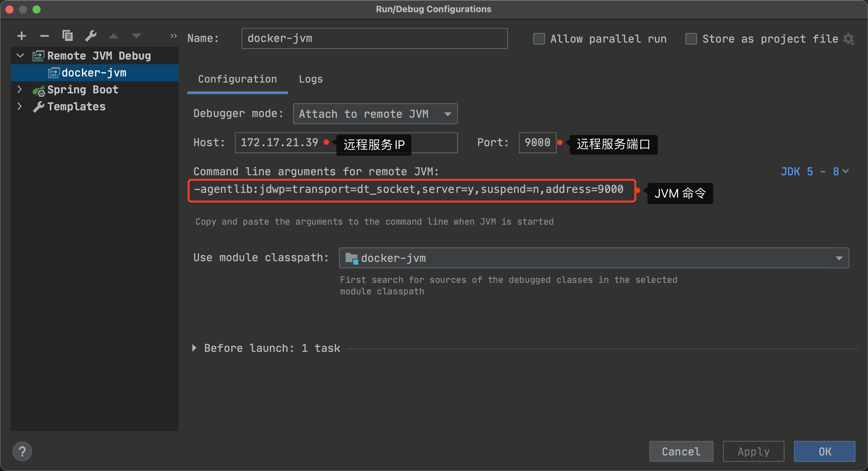The height and width of the screenshot is (471, 868).
Task: Expand the Before launch section
Action: point(194,348)
